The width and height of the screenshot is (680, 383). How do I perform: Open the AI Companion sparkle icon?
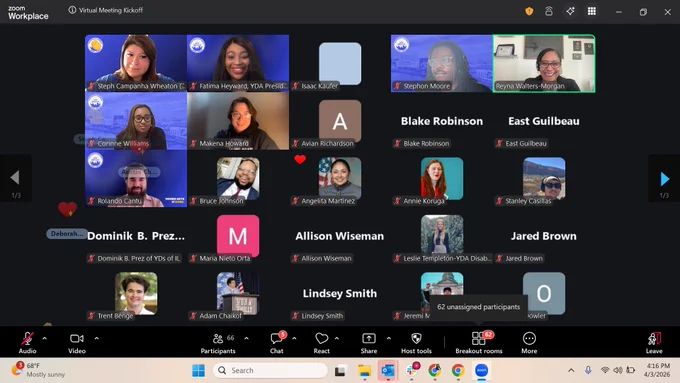(x=570, y=11)
